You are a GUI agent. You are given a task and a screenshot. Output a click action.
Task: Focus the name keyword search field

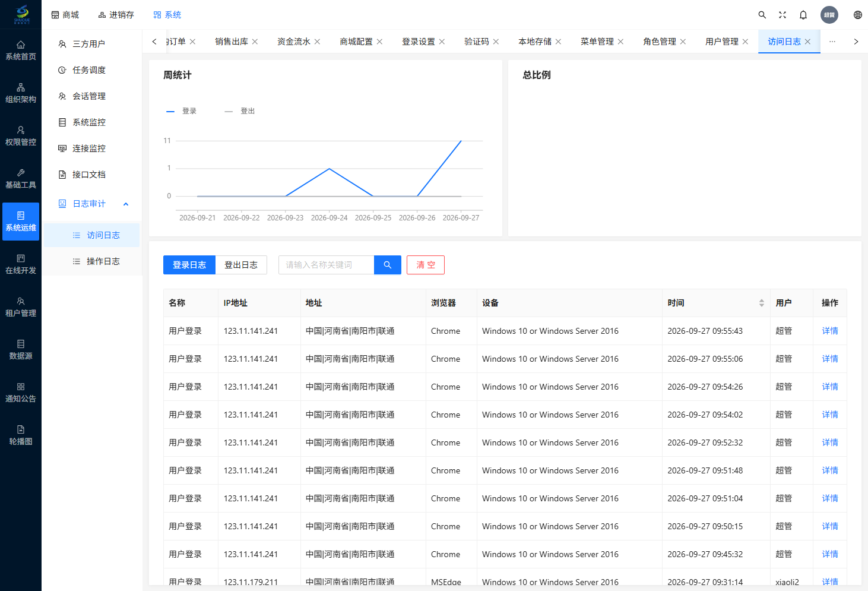tap(326, 265)
